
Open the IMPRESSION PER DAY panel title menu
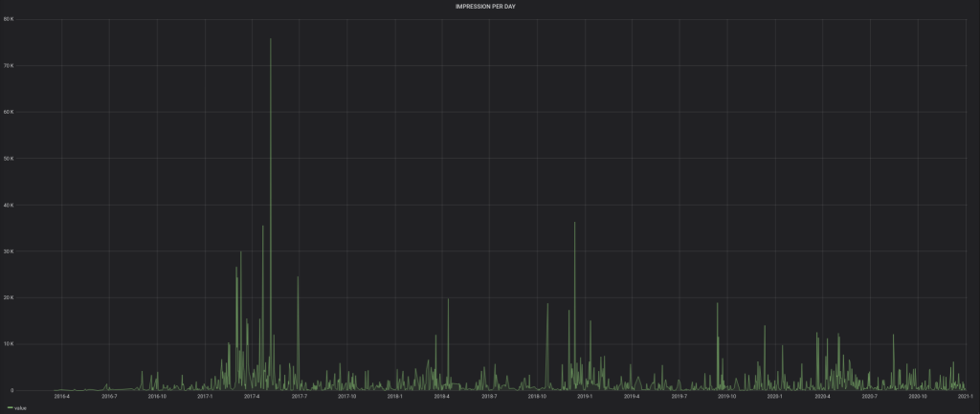[x=489, y=6]
